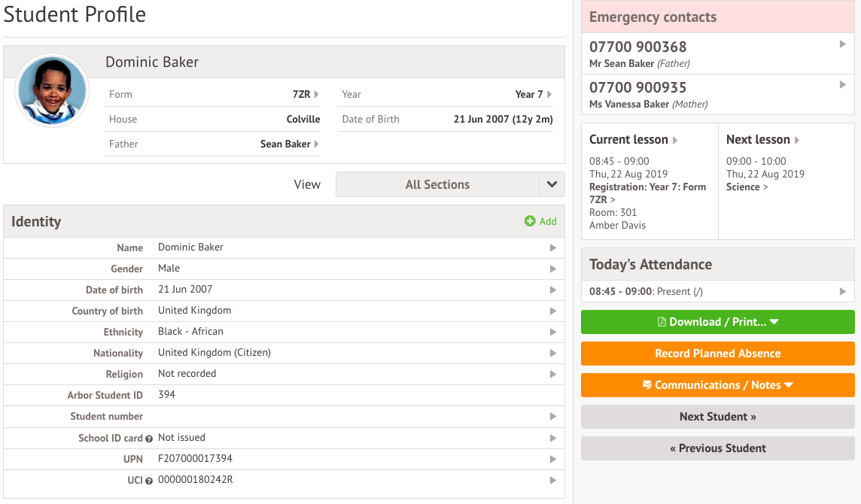Click Dominic Baker's profile photo

tap(52, 90)
